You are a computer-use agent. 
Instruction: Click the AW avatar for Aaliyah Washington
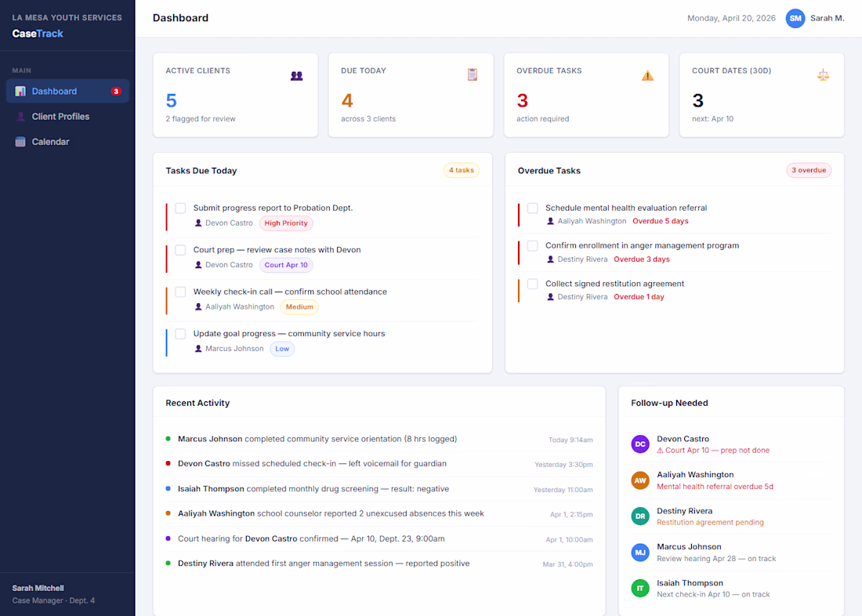(640, 480)
